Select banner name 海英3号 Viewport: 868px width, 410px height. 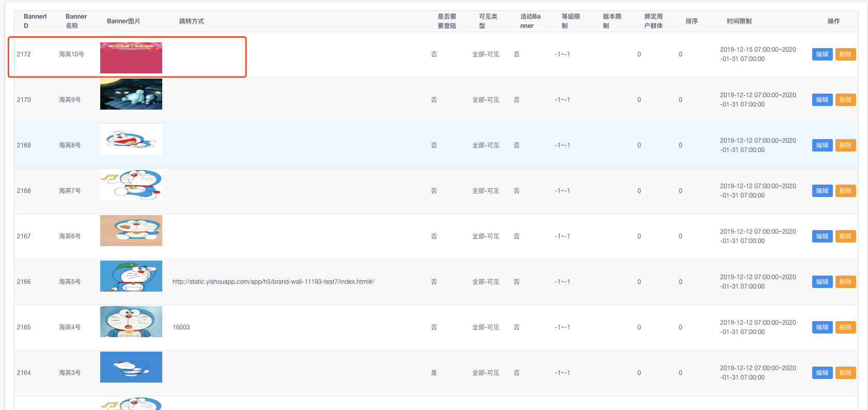click(x=70, y=373)
